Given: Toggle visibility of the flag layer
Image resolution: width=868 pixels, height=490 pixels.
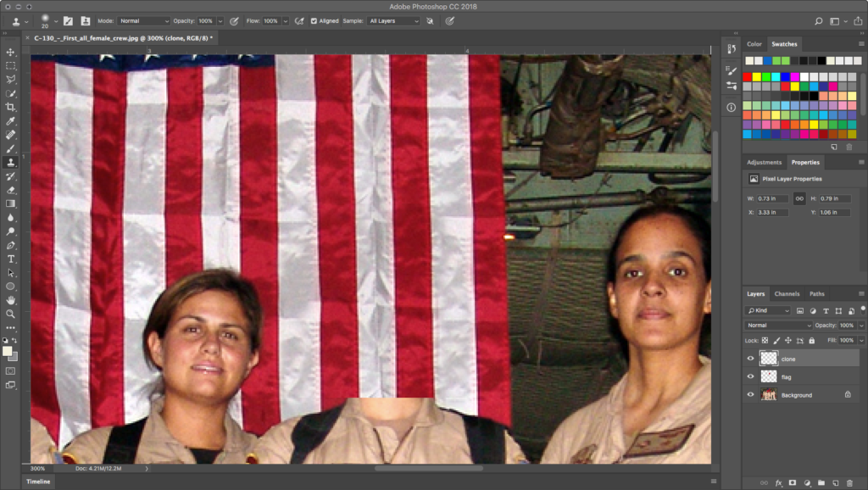Looking at the screenshot, I should pyautogui.click(x=750, y=376).
